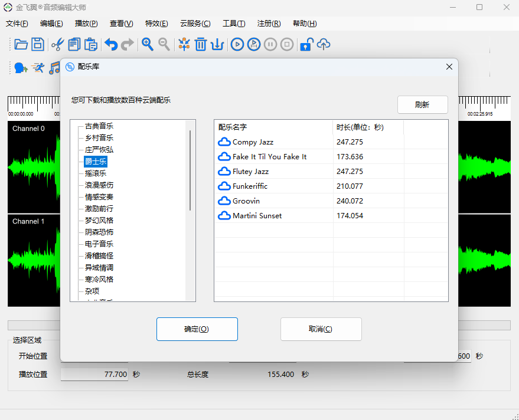Screen dimensions: 519x420
Task: Select the scissors cut tool
Action: [57, 44]
